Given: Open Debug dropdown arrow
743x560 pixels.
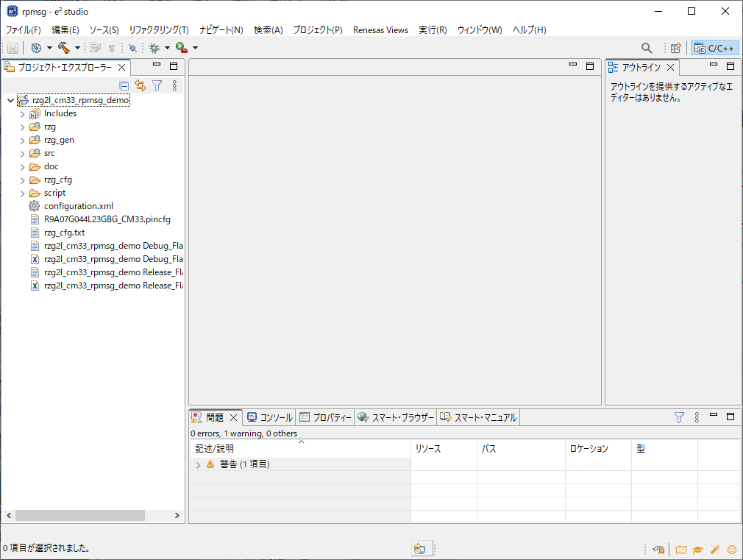Looking at the screenshot, I should click(x=167, y=48).
